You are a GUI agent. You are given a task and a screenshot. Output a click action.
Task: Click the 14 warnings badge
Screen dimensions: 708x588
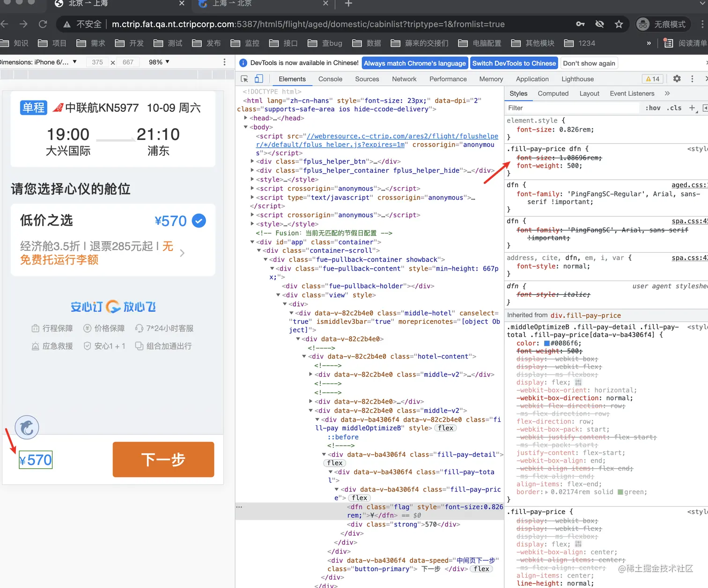[x=652, y=79]
